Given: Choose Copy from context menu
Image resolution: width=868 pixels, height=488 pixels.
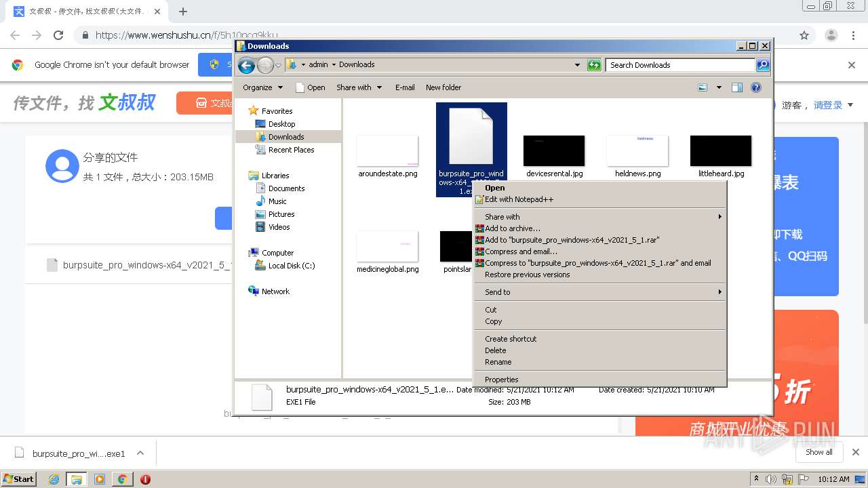Looking at the screenshot, I should 599,321.
